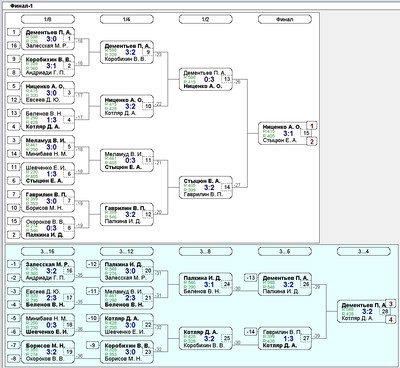
Task: Select match 14 Стыцюн vs Гаврилин
Action: tap(206, 187)
